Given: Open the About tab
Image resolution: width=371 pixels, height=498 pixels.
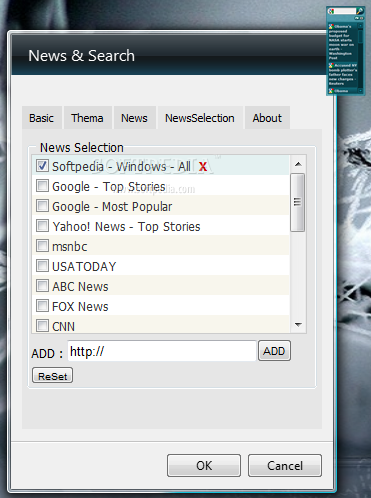Looking at the screenshot, I should (267, 118).
